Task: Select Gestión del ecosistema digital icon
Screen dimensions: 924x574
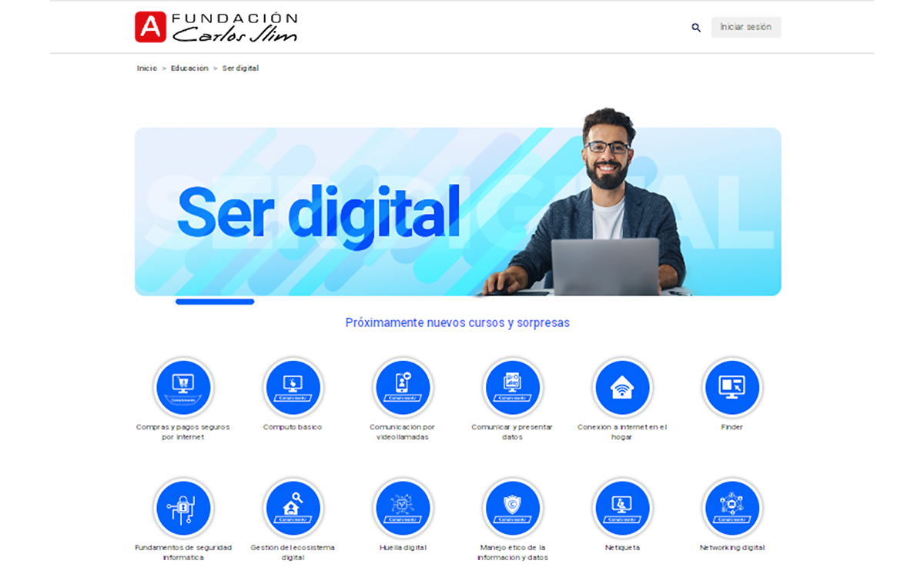Action: point(293,508)
